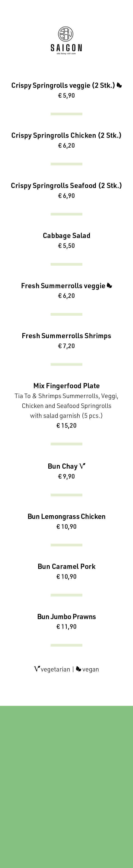133x868 pixels.
Task: Open the Cabbage Salad menu item
Action: coord(66,236)
